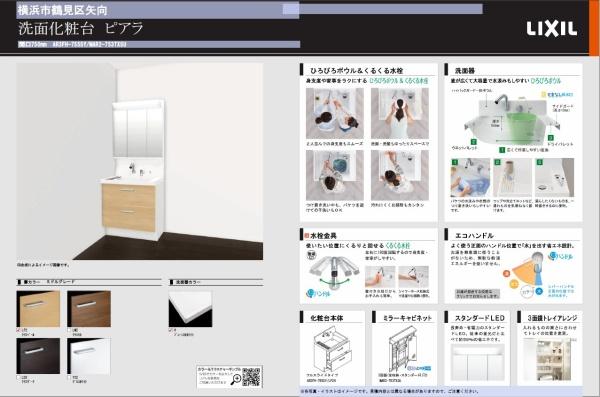This screenshot has width=600, height=397.
Task: Click the basin diagram with green bucket
Action: (x=513, y=121)
